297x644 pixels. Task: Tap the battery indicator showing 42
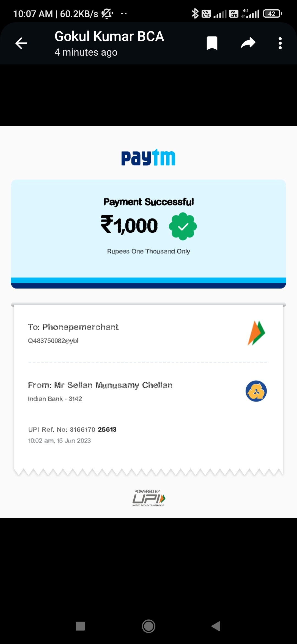273,13
